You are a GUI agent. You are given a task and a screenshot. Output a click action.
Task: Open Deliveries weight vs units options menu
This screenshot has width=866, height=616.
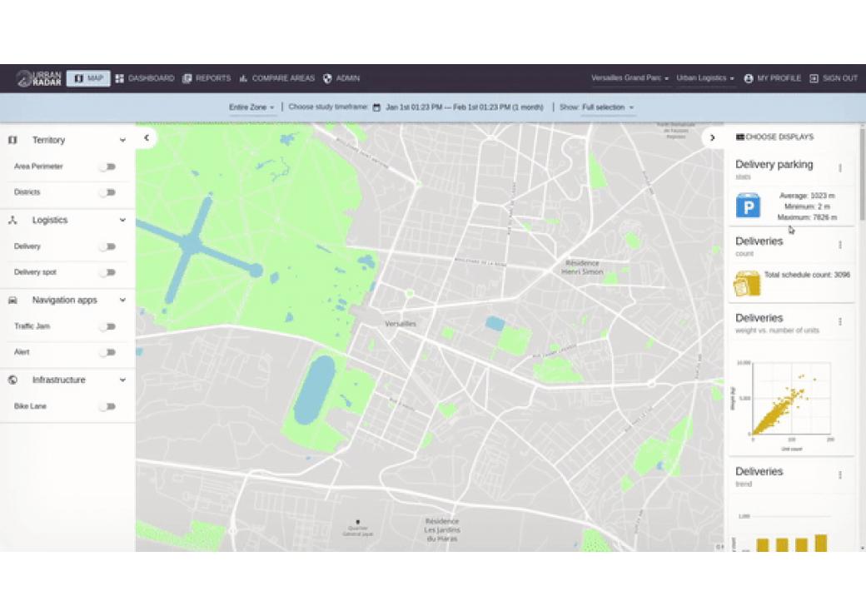pyautogui.click(x=840, y=321)
